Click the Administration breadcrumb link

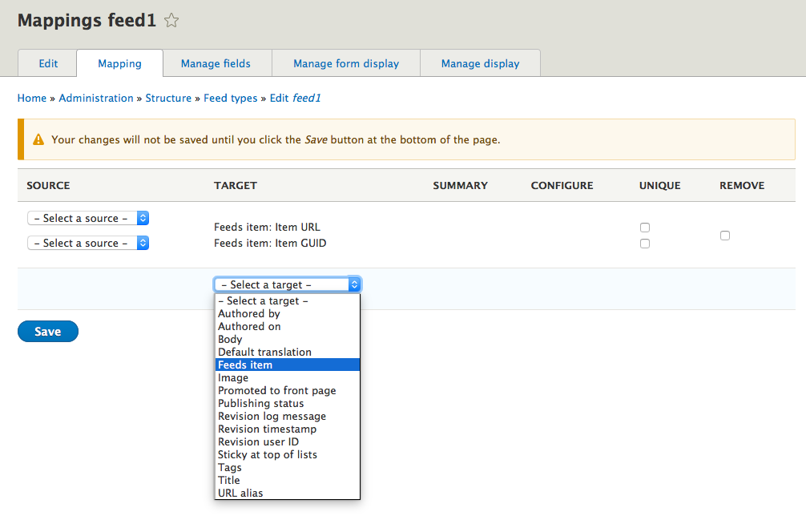coord(96,98)
